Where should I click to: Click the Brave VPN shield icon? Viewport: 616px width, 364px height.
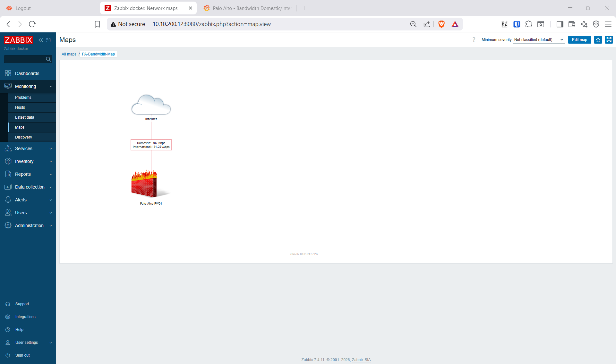596,24
